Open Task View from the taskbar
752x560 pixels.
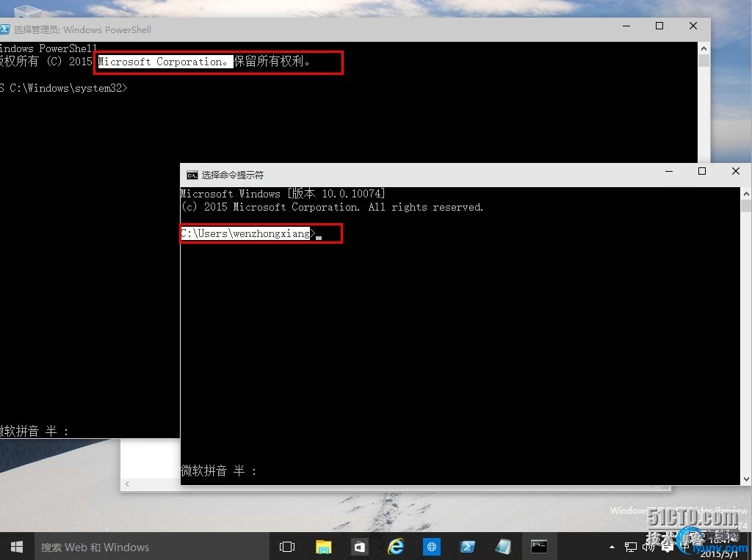pos(287,547)
